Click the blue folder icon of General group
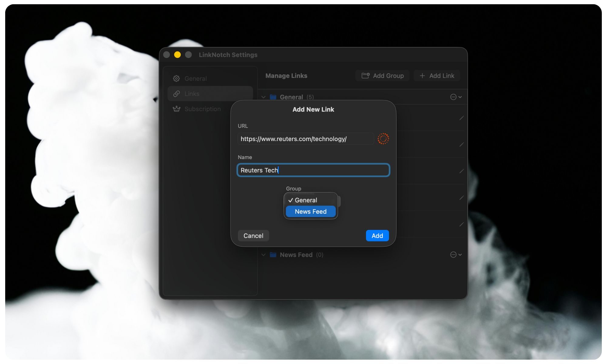The width and height of the screenshot is (607, 364). [x=273, y=97]
